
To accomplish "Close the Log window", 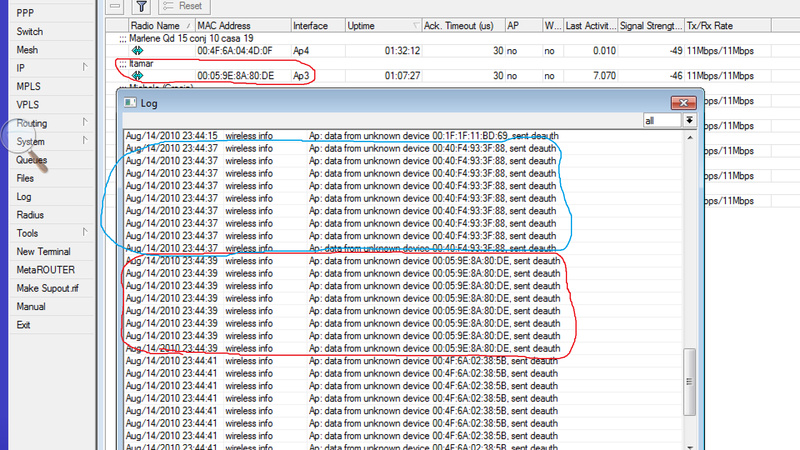I will (683, 103).
